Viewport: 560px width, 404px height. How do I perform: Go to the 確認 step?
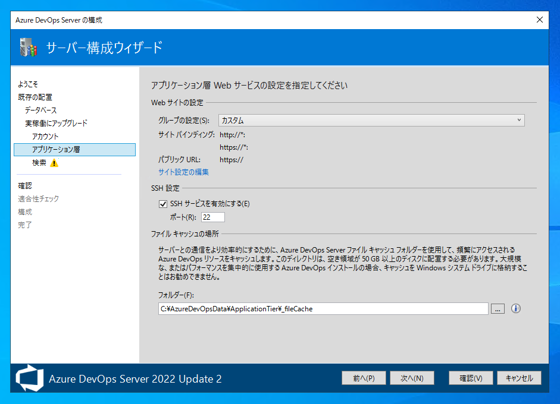25,186
